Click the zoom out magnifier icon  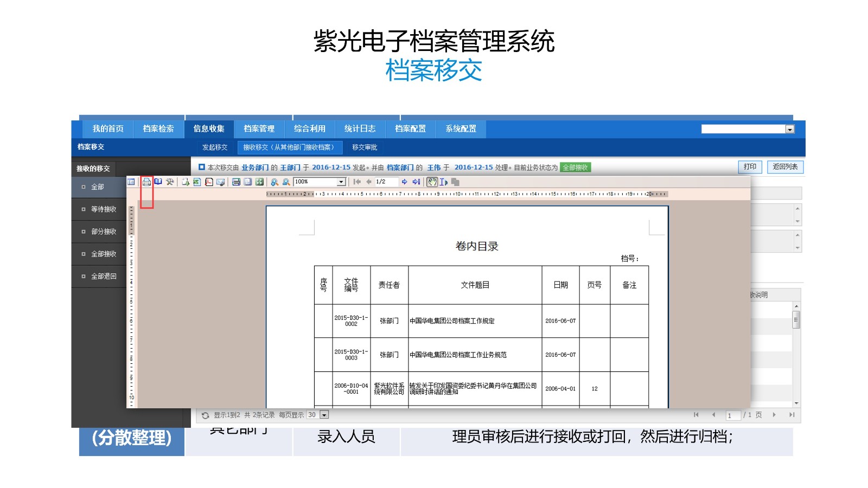(x=286, y=182)
